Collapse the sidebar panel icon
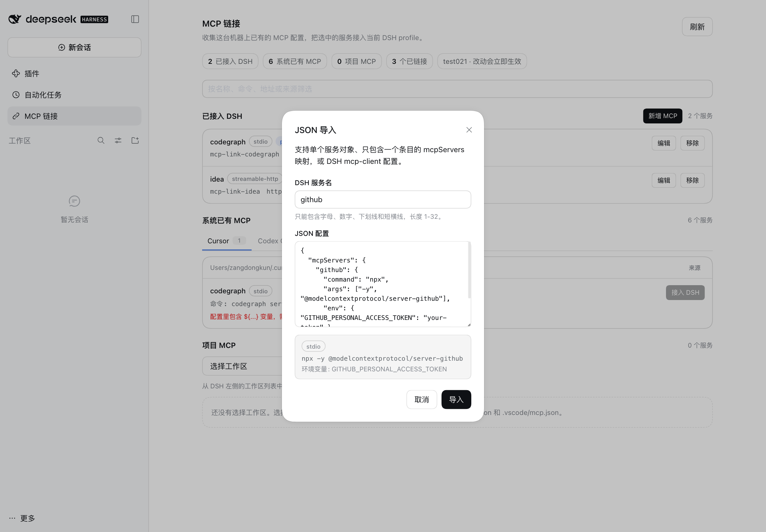Image resolution: width=766 pixels, height=532 pixels. coord(135,19)
